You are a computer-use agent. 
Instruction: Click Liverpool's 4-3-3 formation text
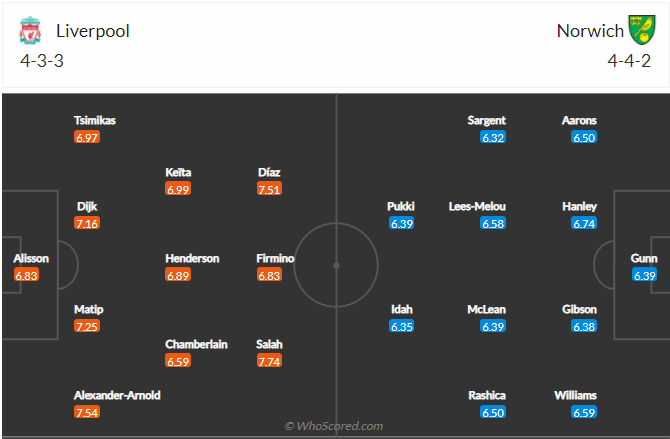click(41, 60)
